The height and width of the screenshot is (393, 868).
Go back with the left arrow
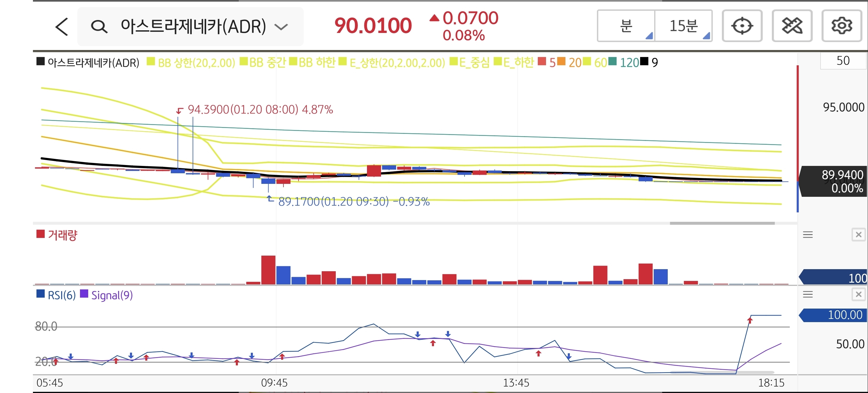[62, 27]
